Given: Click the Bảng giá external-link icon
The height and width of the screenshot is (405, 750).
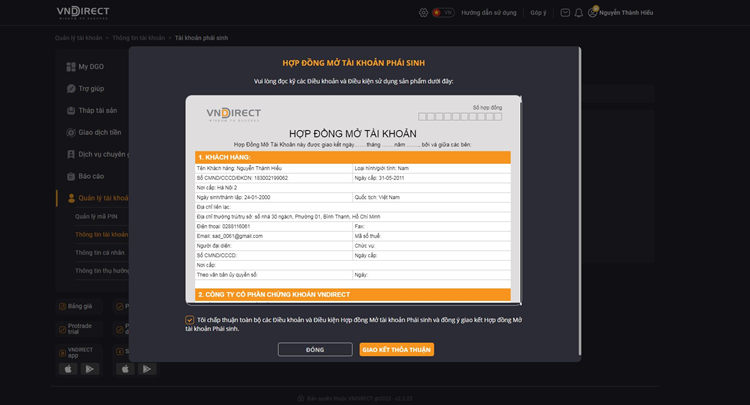Looking at the screenshot, I should 62,306.
